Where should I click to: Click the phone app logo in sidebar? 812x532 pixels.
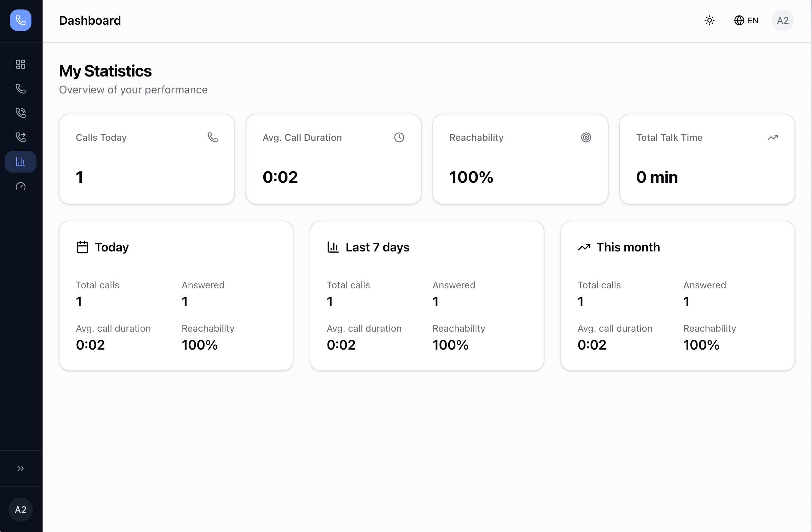21,21
